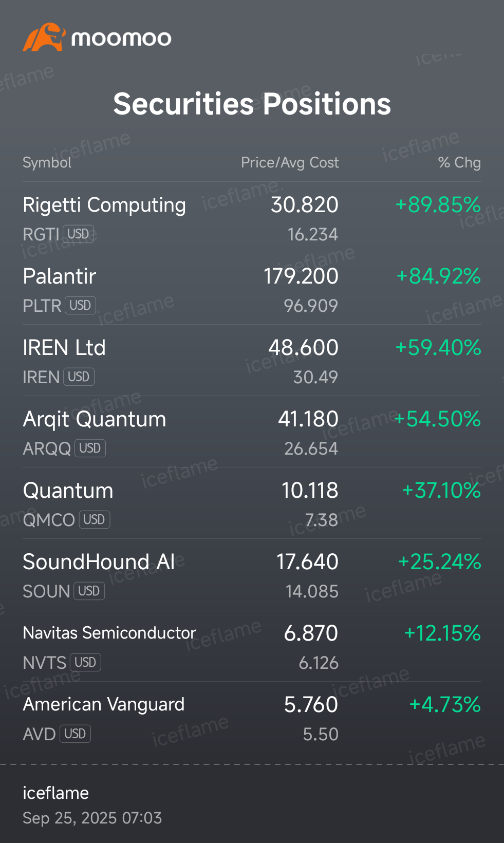Viewport: 504px width, 843px height.
Task: Sort by the Symbol column header
Action: pyautogui.click(x=47, y=163)
